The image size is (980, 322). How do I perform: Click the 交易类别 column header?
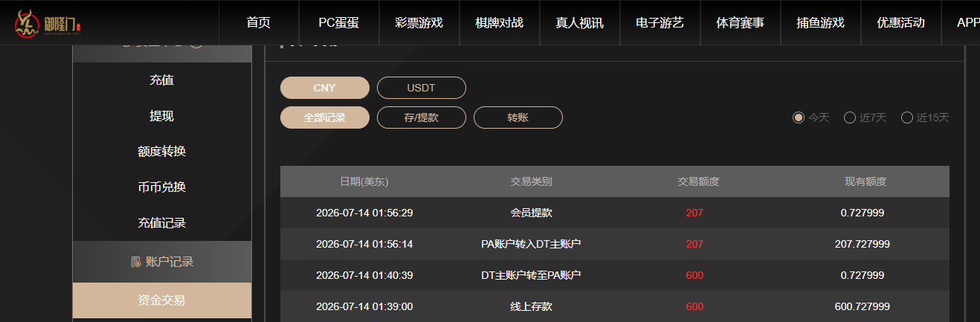click(531, 181)
